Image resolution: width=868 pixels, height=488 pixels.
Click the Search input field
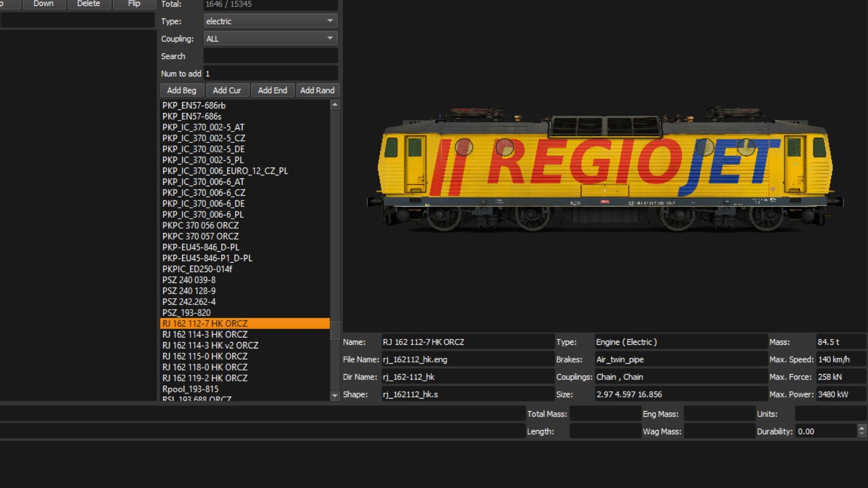point(270,56)
